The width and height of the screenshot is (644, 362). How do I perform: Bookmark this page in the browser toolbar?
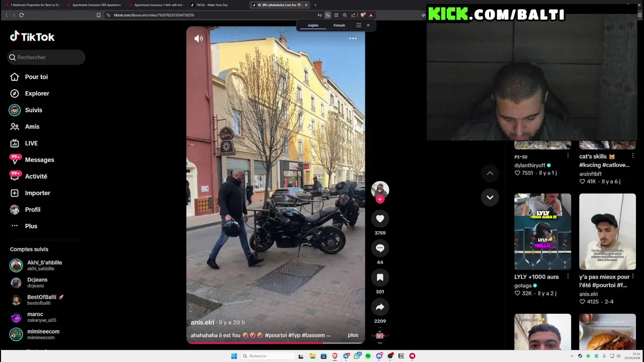coord(99,15)
